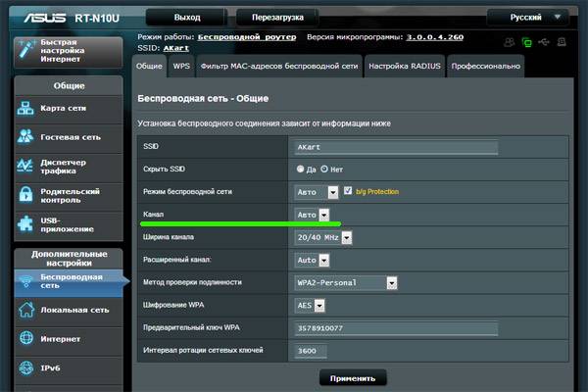The image size is (588, 392).
Task: Open the Беспроводной роутер mode link
Action: (247, 37)
